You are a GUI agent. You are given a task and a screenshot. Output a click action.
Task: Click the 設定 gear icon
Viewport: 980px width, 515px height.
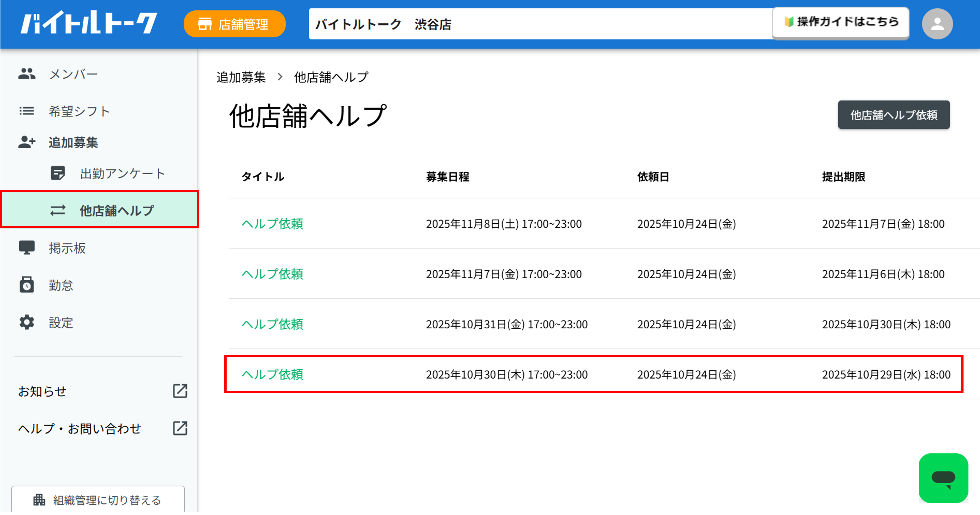point(27,323)
